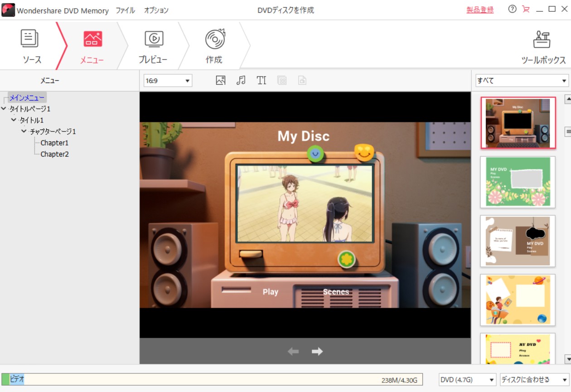Go to the プレビュー (Preview) step
The width and height of the screenshot is (571, 392).
click(153, 46)
